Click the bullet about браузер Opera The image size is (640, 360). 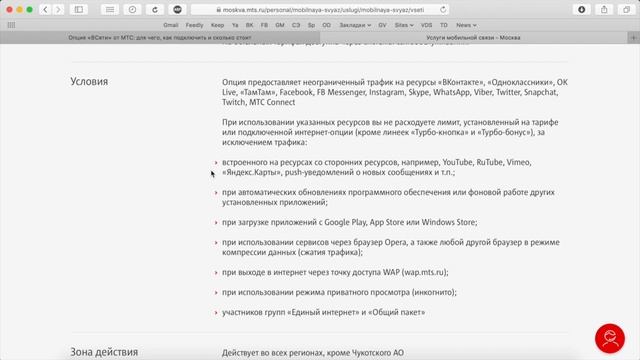pyautogui.click(x=391, y=247)
